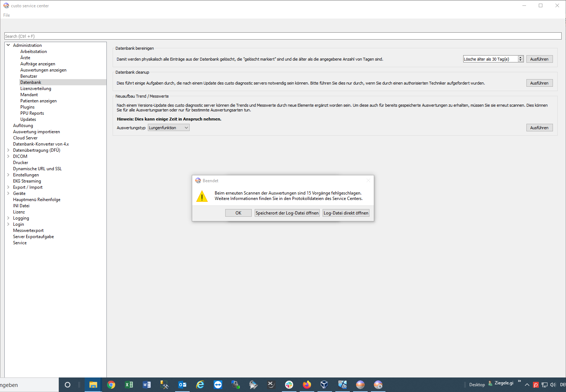Click the TeamViewer taskbar icon
This screenshot has width=566, height=392.
(218, 385)
